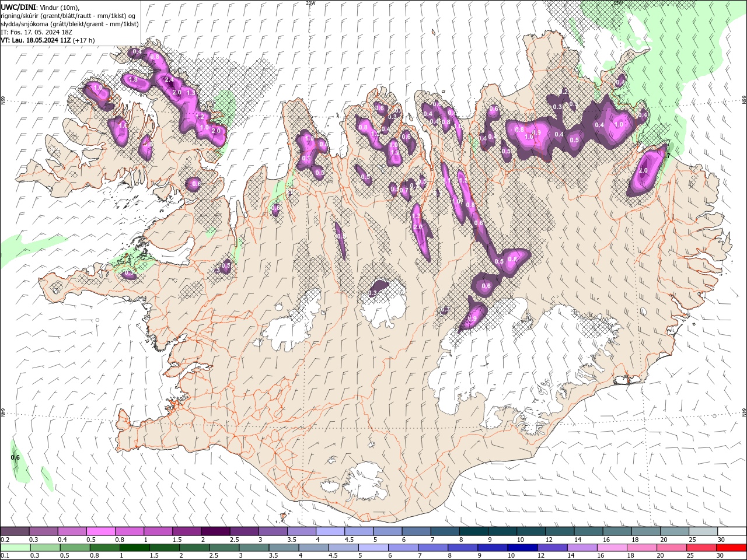Image resolution: width=747 pixels, height=560 pixels.
Task: Click the '20W' longitude label at the top edge
Action: 310,3
